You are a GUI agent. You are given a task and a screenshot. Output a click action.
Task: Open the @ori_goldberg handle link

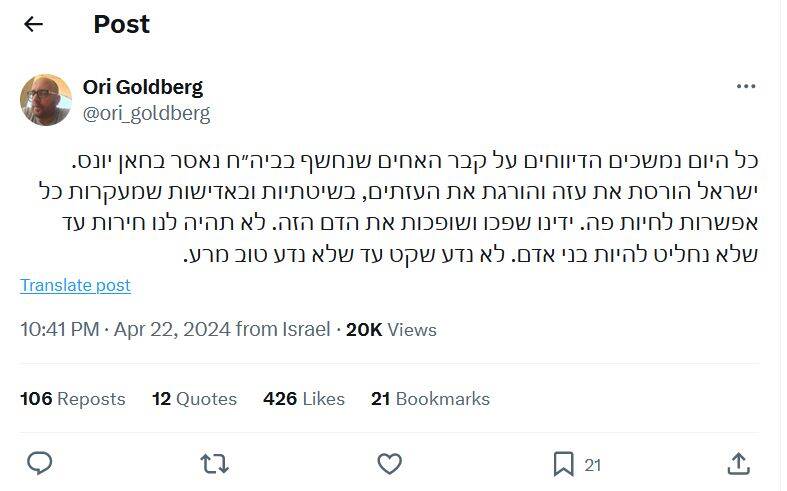146,113
